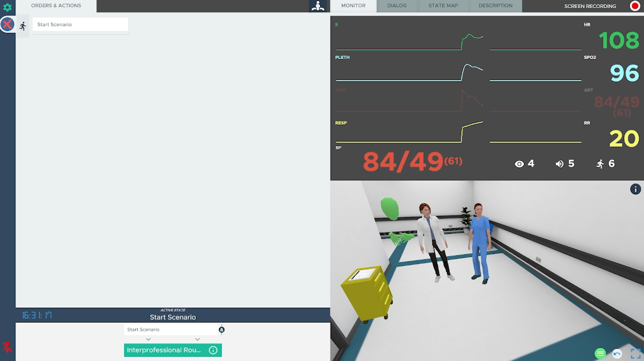Open the settings gear icon
The image size is (644, 361).
[x=7, y=7]
